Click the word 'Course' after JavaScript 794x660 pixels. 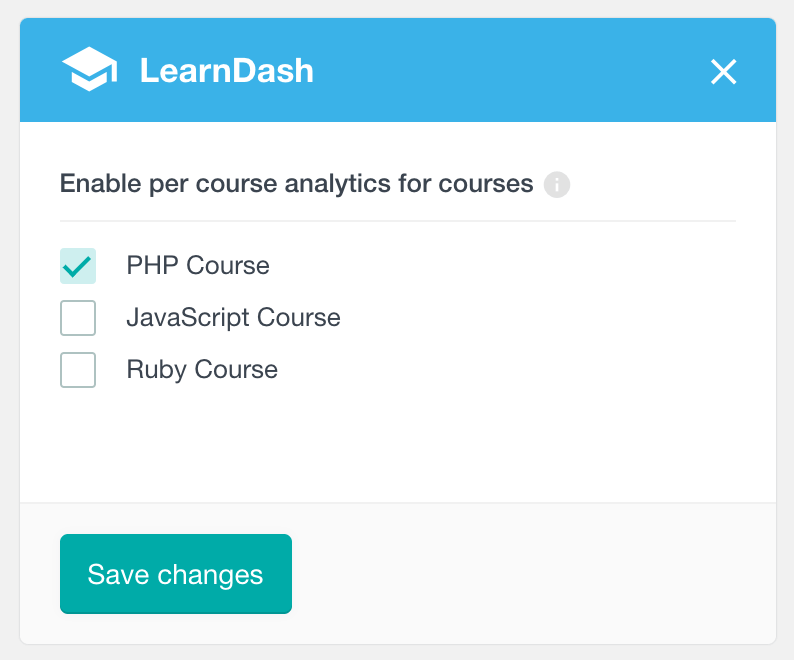click(299, 318)
